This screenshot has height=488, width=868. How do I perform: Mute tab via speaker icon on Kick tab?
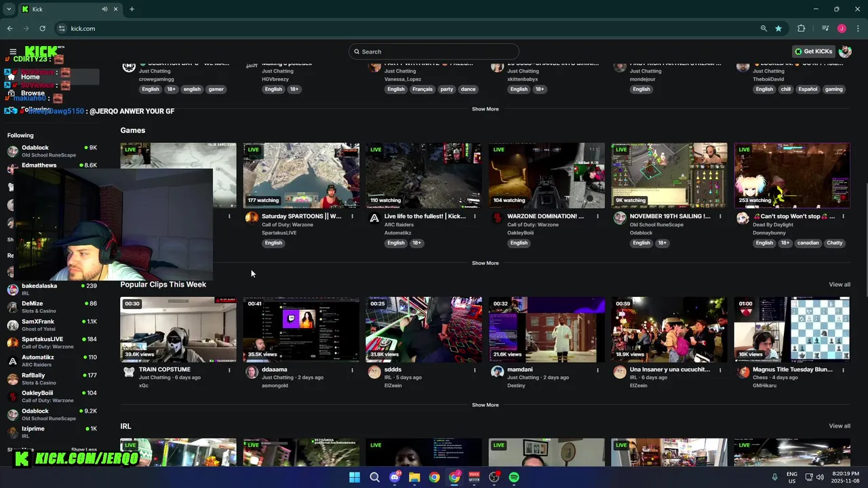click(x=104, y=9)
